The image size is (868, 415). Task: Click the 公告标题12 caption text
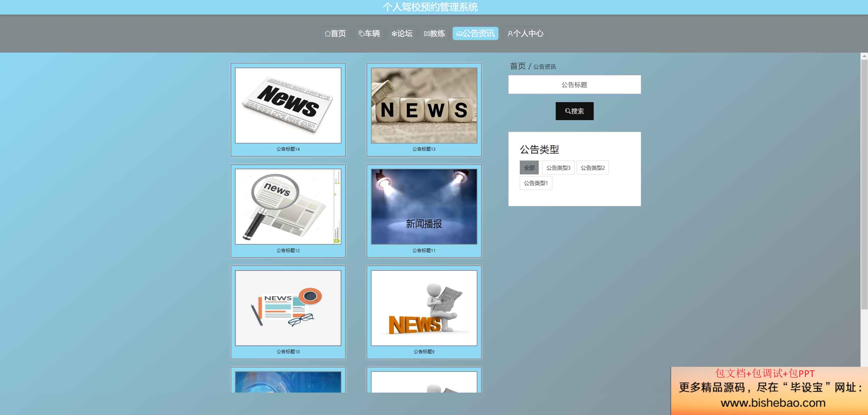click(x=288, y=250)
